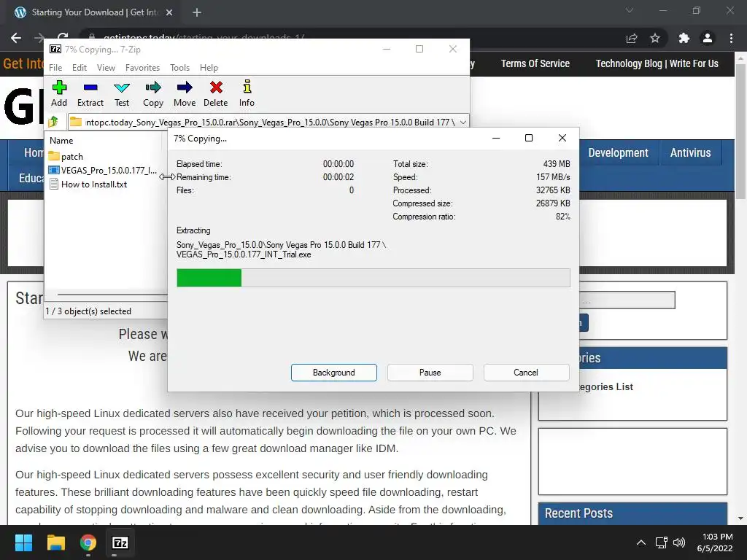Reload the Chrome page
Image resolution: width=747 pixels, height=560 pixels.
pos(63,36)
